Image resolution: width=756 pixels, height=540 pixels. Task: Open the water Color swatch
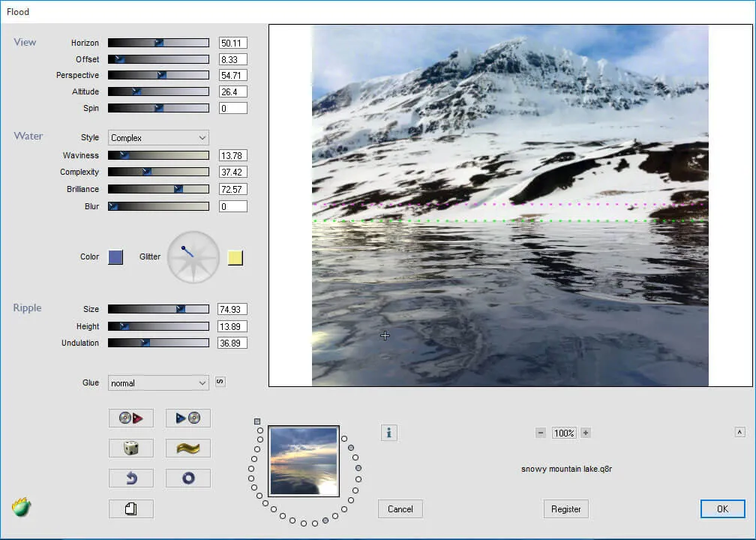(114, 256)
